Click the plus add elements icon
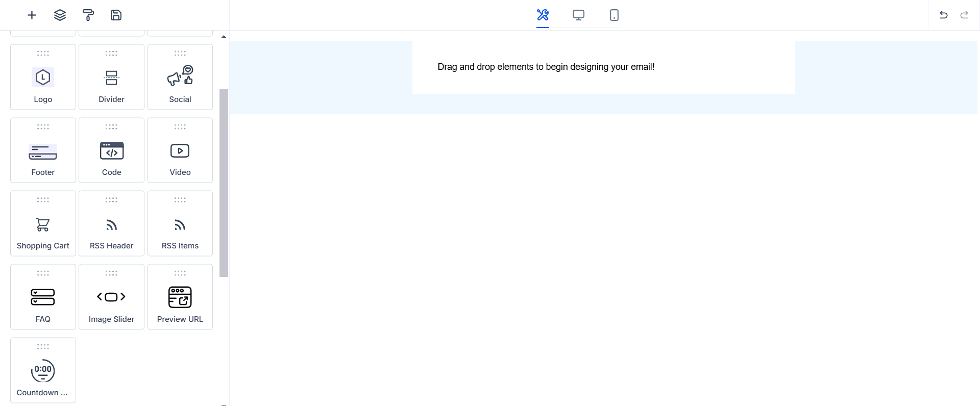Screen dimensions: 980x406 pos(32,15)
